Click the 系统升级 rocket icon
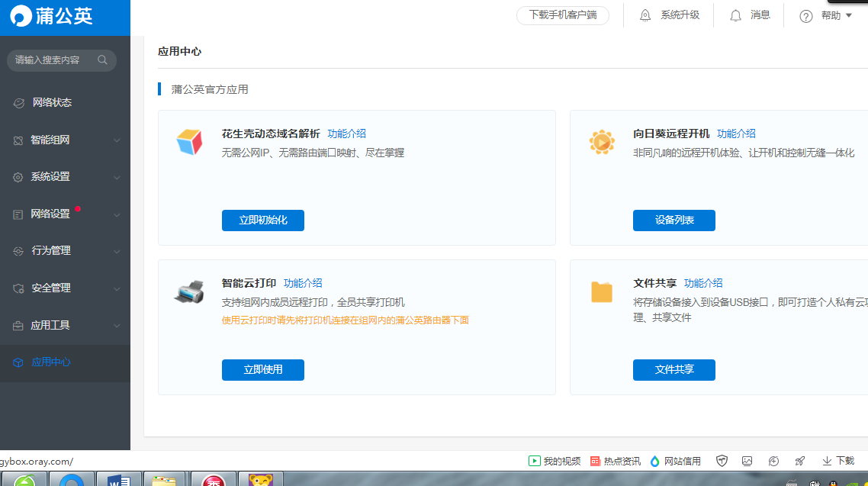 coord(645,14)
